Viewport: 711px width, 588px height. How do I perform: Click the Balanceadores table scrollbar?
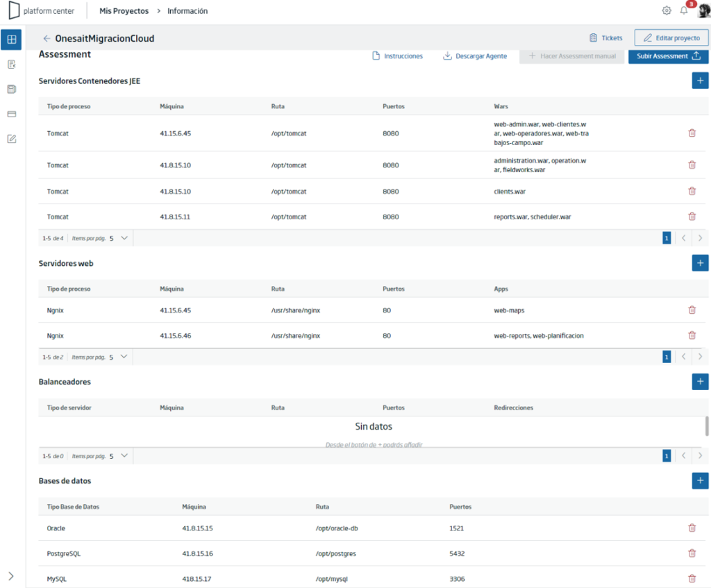point(707,426)
